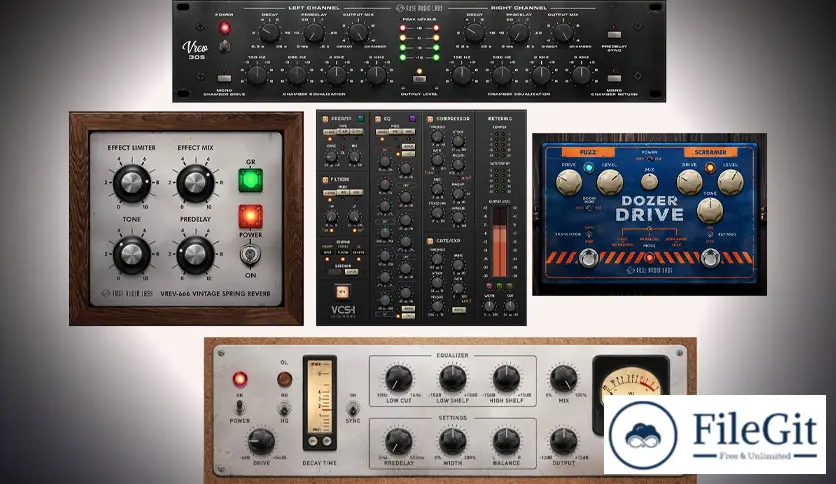
Task: Click the Mode selector switch on Dozer Drive
Action: [x=649, y=229]
